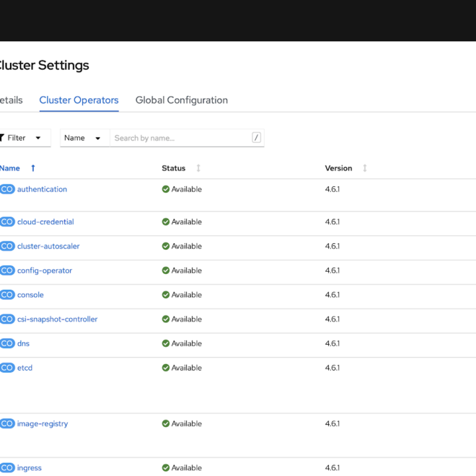Click the green check icon in config-operator row
Viewport: 476px width, 476px height.
point(166,270)
